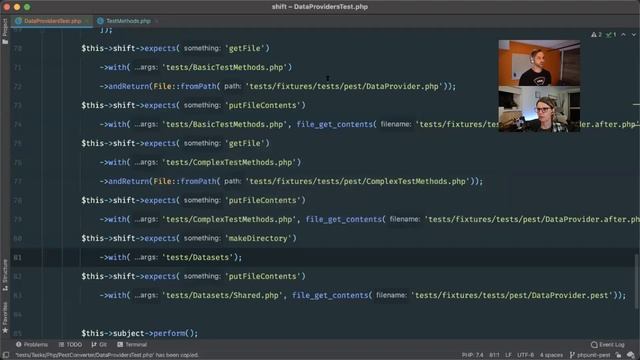Switch to the TestMethods.php editor tab

tap(128, 21)
